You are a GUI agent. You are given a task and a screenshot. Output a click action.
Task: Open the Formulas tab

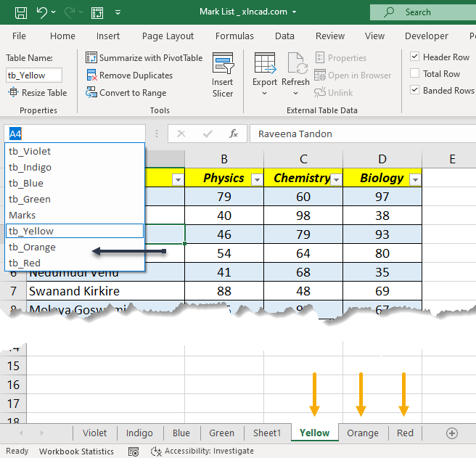pyautogui.click(x=234, y=36)
